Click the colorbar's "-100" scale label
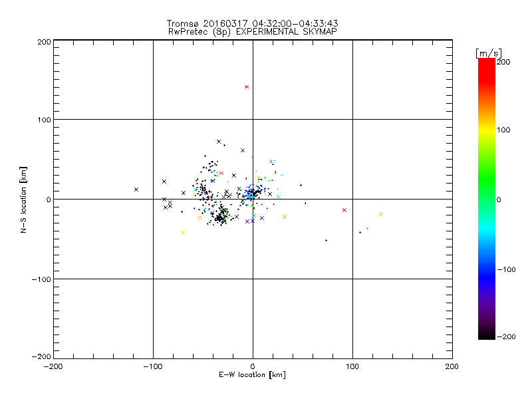The height and width of the screenshot is (399, 532). [x=506, y=269]
